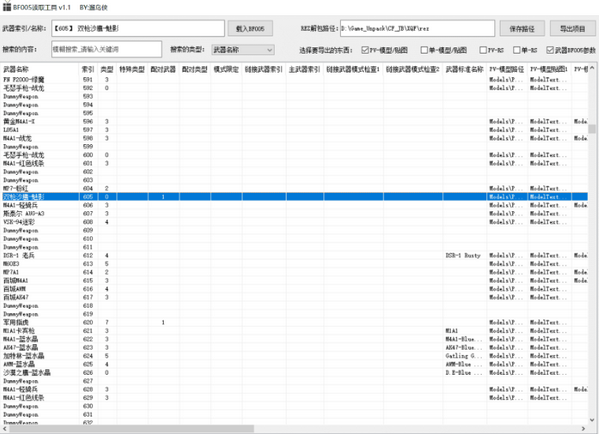This screenshot has height=434, width=599.
Task: Click the horizontal scrollbar's left arrow
Action: click(5, 429)
